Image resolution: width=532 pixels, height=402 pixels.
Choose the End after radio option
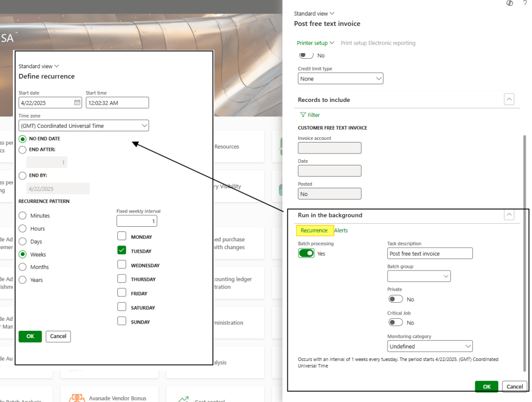(x=22, y=149)
